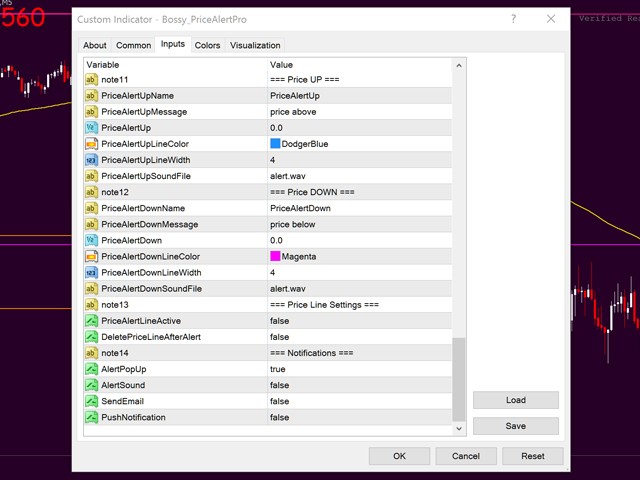Click the magenta color swatch for PriceAlertDownLineColor
The width and height of the screenshot is (640, 480).
275,256
